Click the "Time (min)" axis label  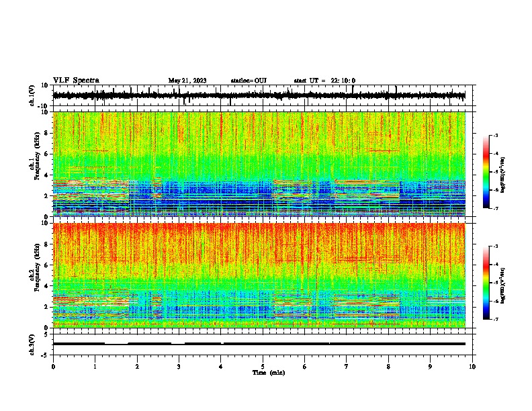coord(269,373)
